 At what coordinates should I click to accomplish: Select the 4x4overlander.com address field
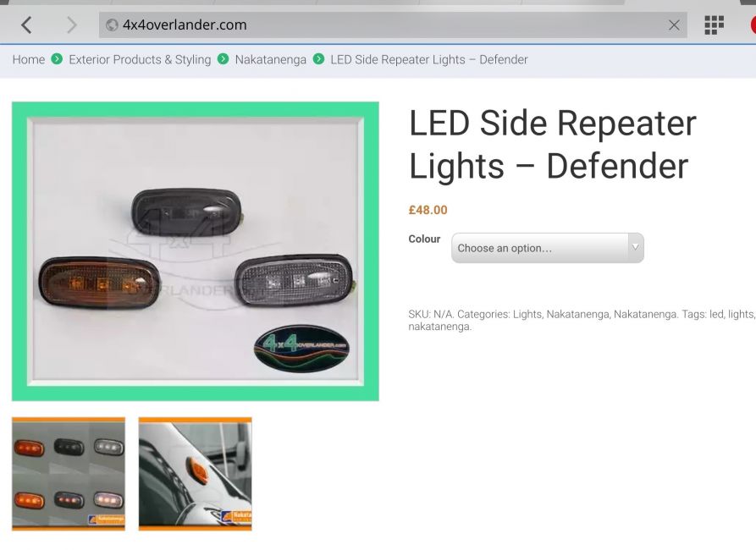point(393,25)
